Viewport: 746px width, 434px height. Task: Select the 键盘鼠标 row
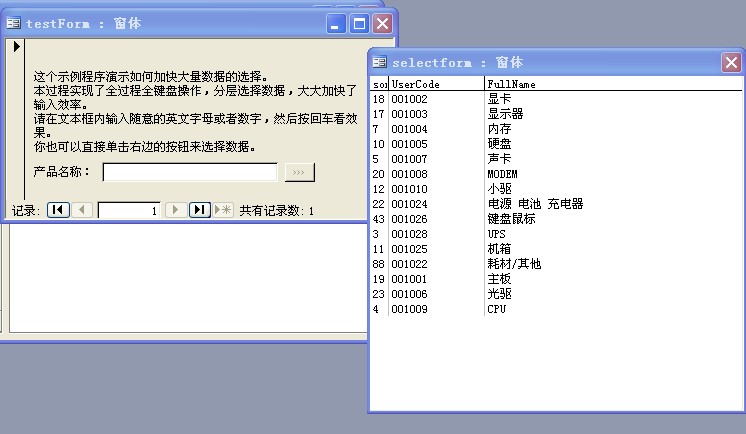point(557,219)
